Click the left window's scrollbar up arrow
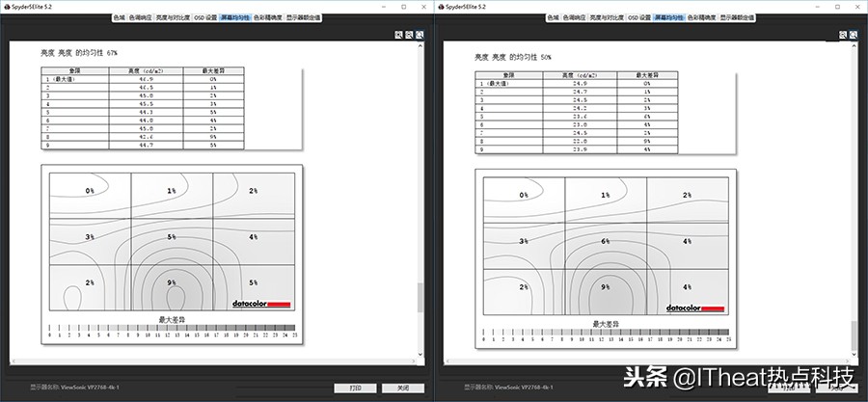Screen dimensions: 868x402 click(420, 44)
